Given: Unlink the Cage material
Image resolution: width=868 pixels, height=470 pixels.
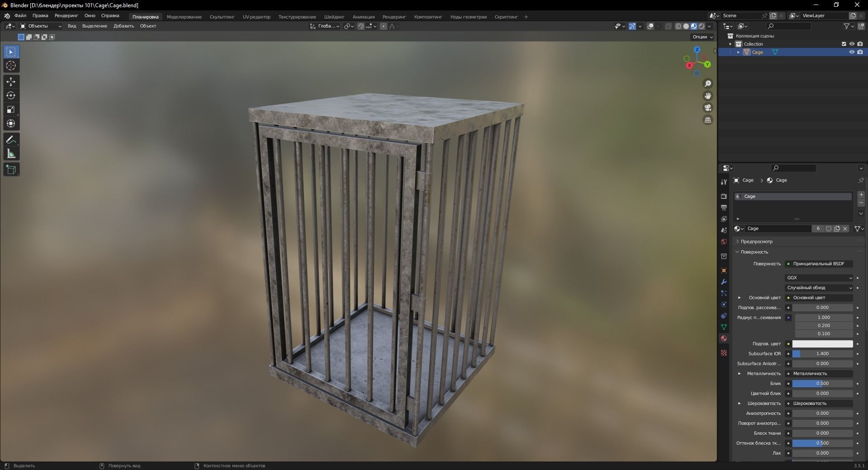Looking at the screenshot, I should 845,229.
